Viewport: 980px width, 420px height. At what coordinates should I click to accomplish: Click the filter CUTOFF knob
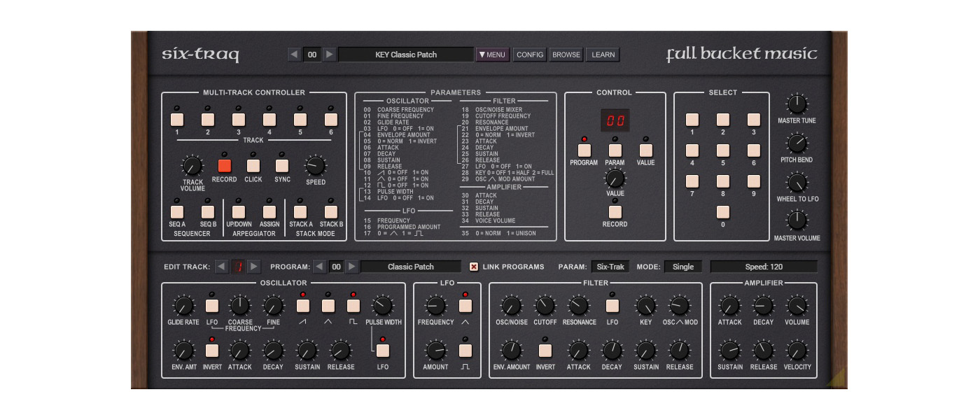(x=545, y=306)
